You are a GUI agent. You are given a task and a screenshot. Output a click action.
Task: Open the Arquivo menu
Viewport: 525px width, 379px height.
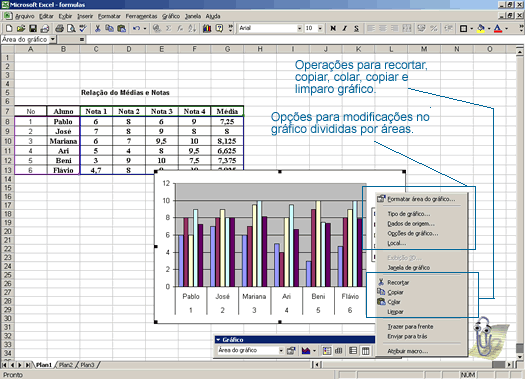24,16
